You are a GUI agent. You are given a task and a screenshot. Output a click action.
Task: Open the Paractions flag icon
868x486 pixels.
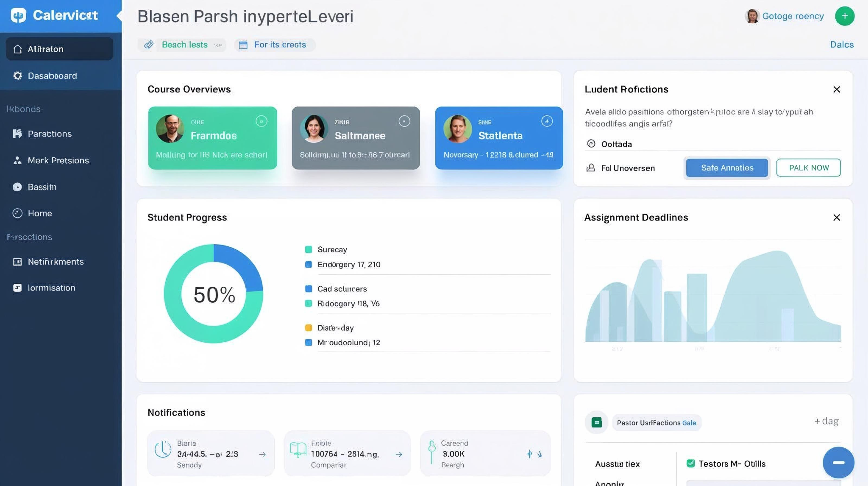click(17, 134)
